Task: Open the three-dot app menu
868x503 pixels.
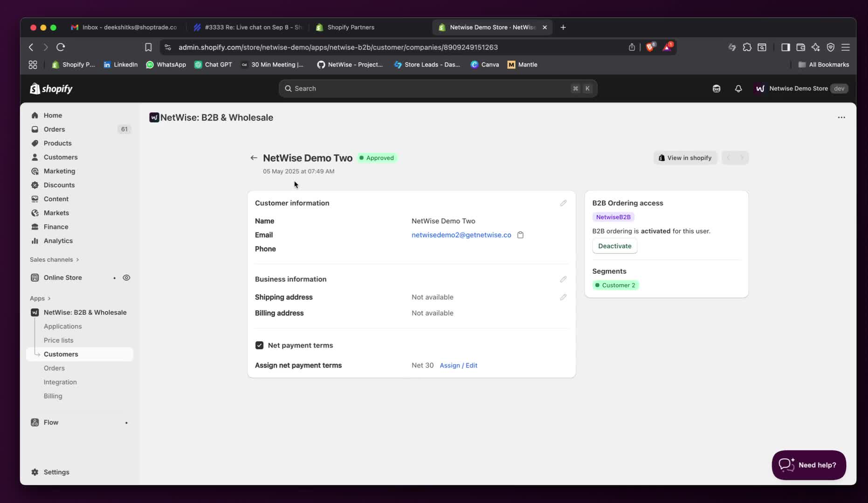Action: 841,117
